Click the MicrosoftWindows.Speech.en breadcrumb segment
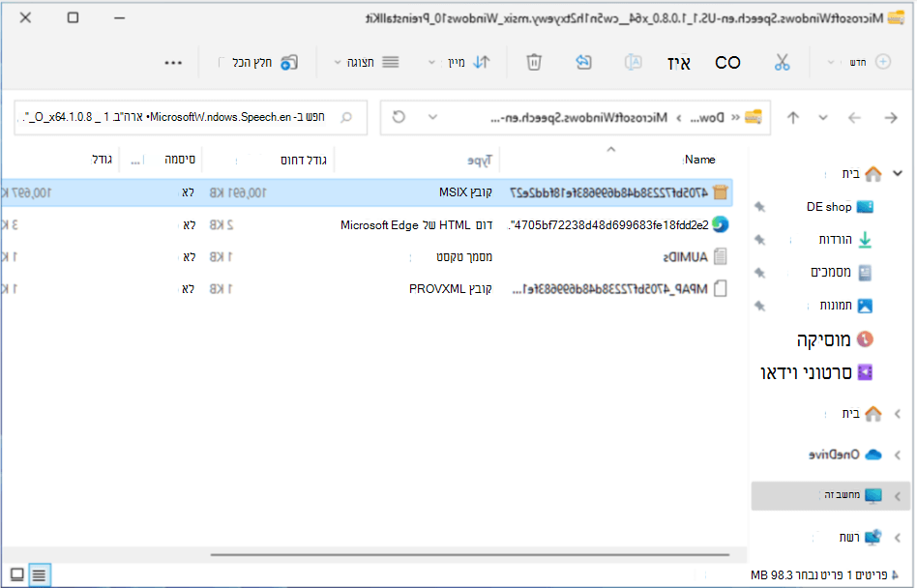 click(x=579, y=117)
